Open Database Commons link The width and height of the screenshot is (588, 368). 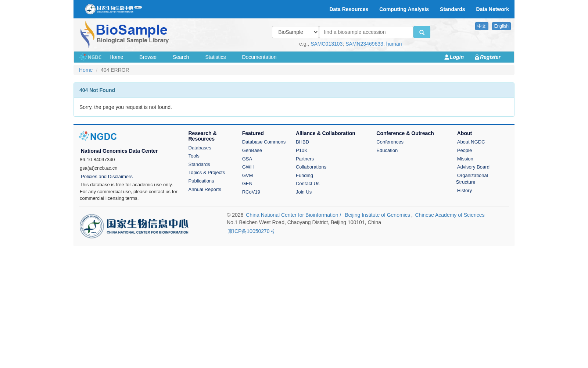tap(263, 142)
